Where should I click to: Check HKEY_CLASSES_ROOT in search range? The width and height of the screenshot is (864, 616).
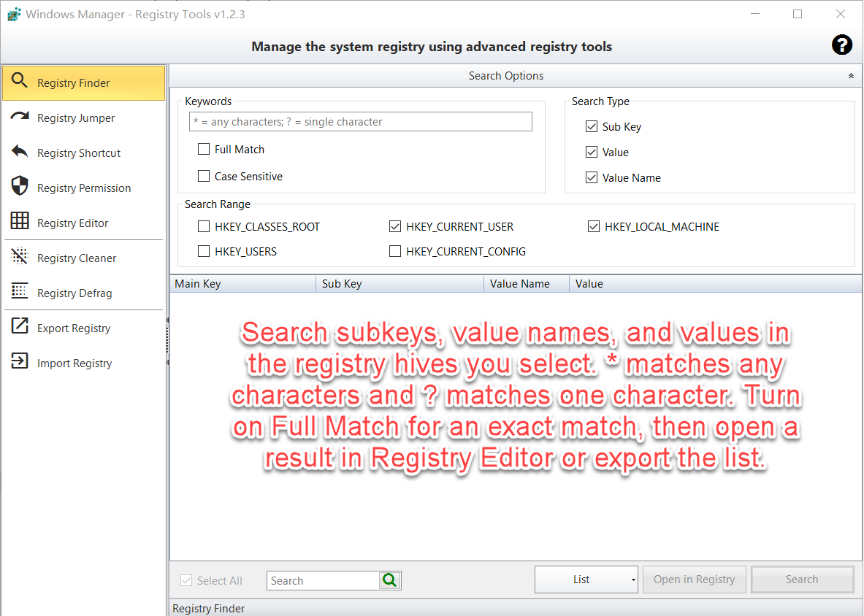tap(204, 226)
